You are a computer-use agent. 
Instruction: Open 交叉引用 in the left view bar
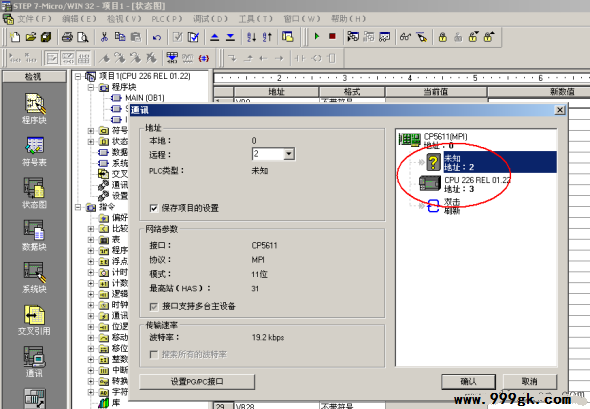[34, 320]
